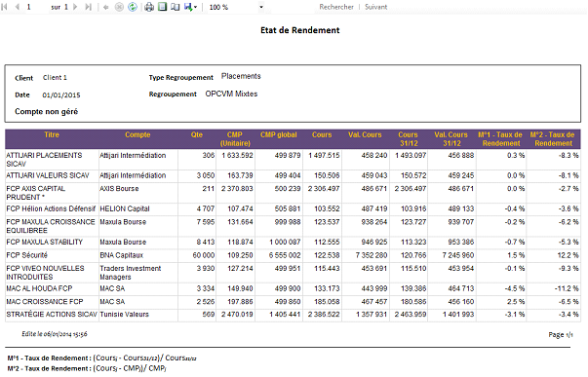Image resolution: width=588 pixels, height=377 pixels.
Task: Switch to print layout view
Action: (x=162, y=7)
